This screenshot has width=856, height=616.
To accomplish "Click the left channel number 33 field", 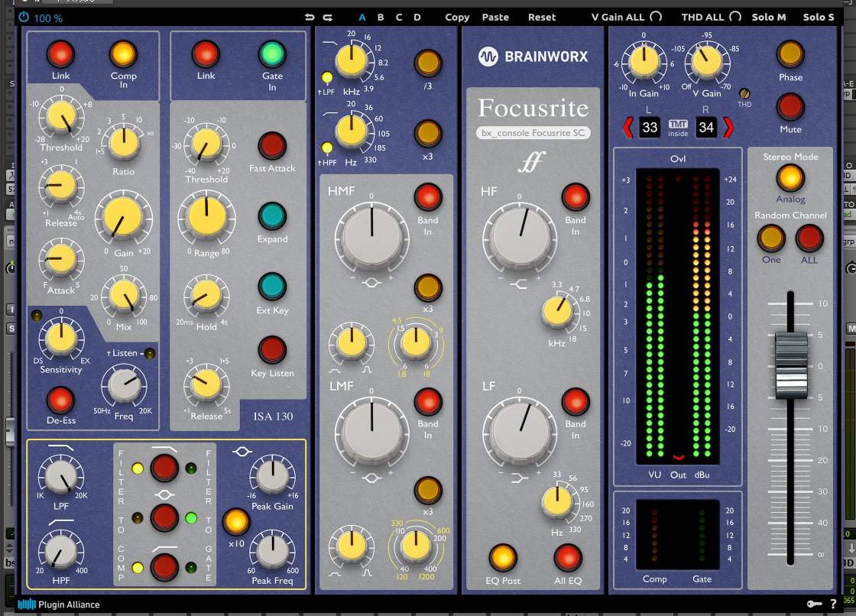I will (650, 128).
